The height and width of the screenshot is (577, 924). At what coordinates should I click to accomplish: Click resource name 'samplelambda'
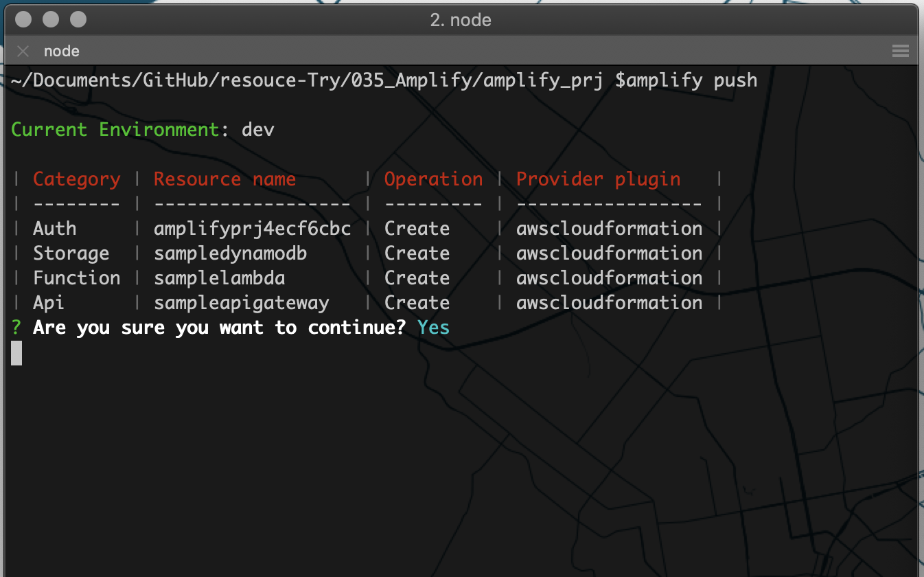220,278
